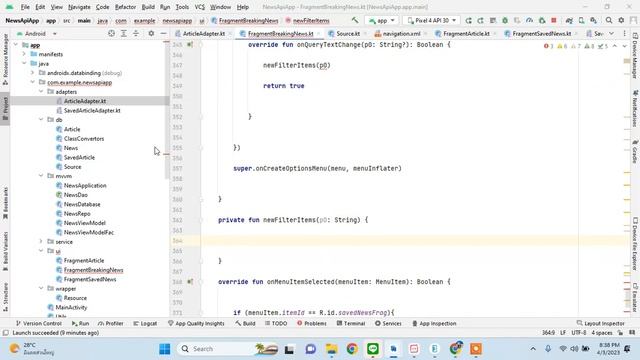The width and height of the screenshot is (640, 360).
Task: Collapse all in Project panel
Action: [x=136, y=33]
